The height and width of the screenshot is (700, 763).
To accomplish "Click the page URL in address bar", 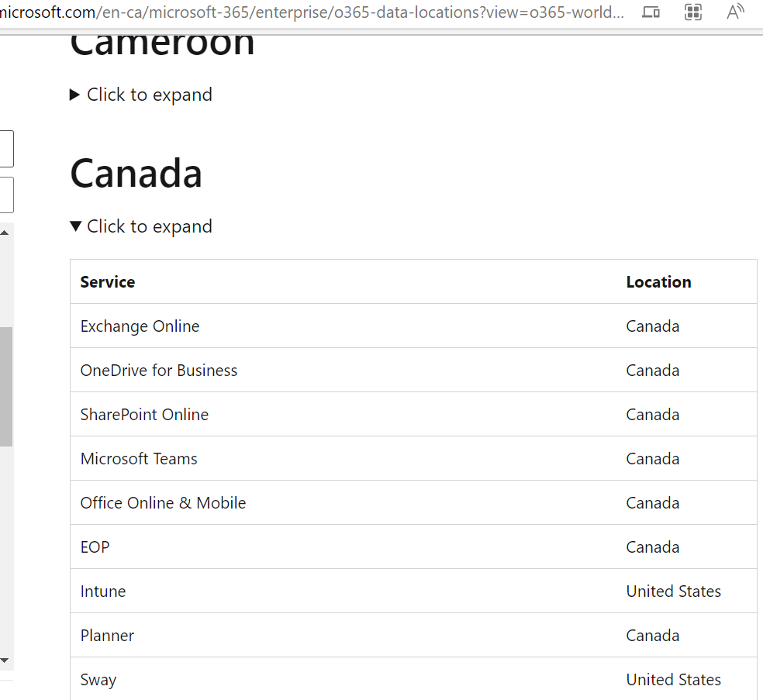I will pos(312,12).
